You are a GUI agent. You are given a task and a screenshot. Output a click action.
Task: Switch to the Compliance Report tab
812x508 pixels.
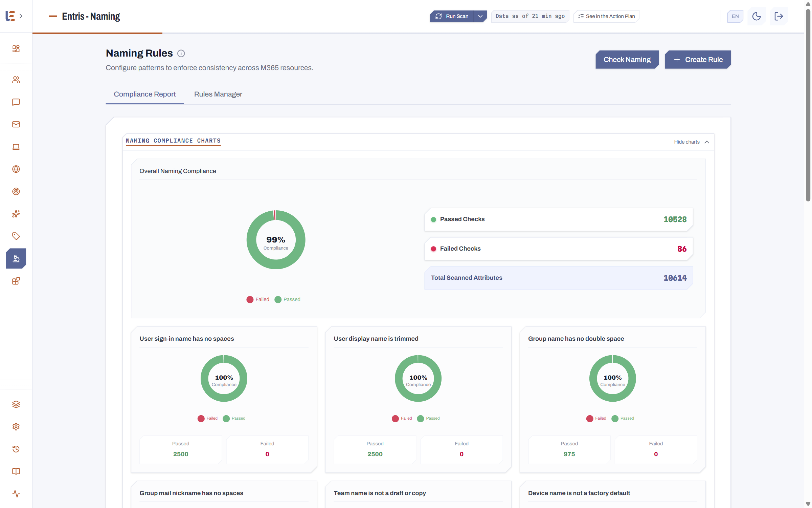[145, 94]
